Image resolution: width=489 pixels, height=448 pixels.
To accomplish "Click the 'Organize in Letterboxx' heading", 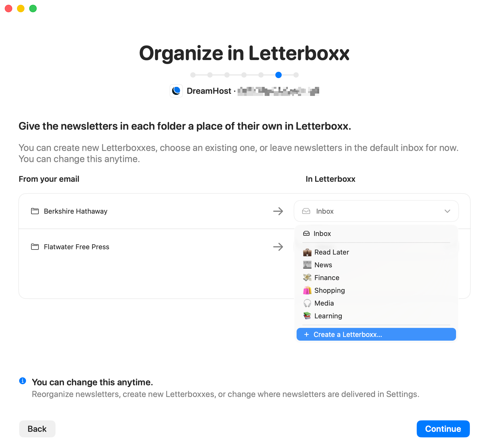I will pyautogui.click(x=244, y=53).
